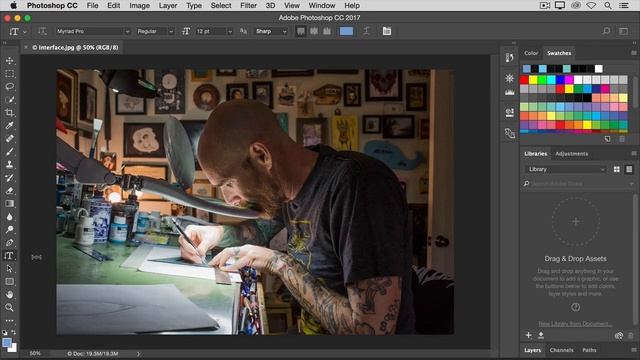
Task: Select the Move tool
Action: (x=9, y=61)
